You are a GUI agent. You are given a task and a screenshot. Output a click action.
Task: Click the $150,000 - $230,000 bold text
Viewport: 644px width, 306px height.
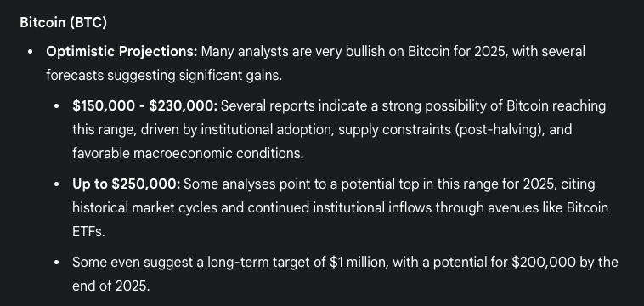click(x=144, y=106)
